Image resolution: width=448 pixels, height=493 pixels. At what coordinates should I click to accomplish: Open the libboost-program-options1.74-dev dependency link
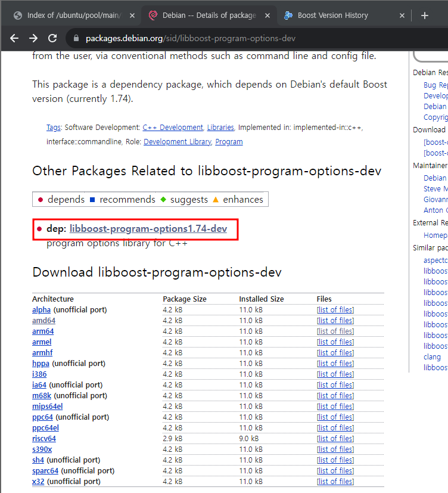(x=148, y=229)
